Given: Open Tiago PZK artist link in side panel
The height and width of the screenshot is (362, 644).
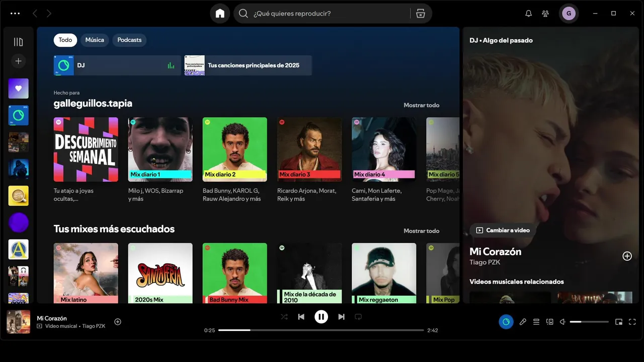Looking at the screenshot, I should click(485, 262).
